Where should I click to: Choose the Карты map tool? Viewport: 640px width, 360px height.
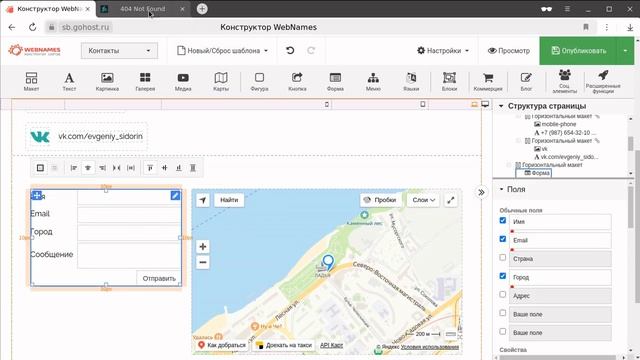221,82
